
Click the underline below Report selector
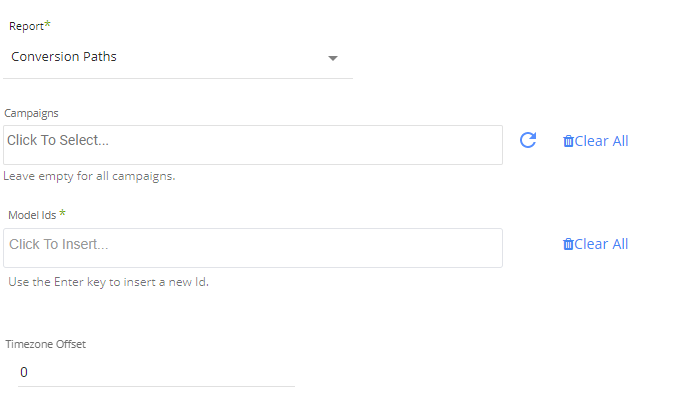[178, 78]
